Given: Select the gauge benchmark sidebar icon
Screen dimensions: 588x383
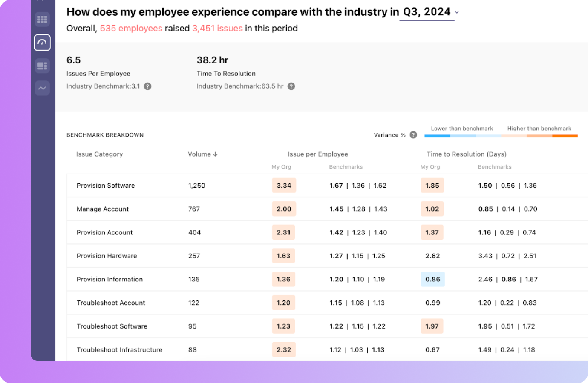Looking at the screenshot, I should coord(42,43).
